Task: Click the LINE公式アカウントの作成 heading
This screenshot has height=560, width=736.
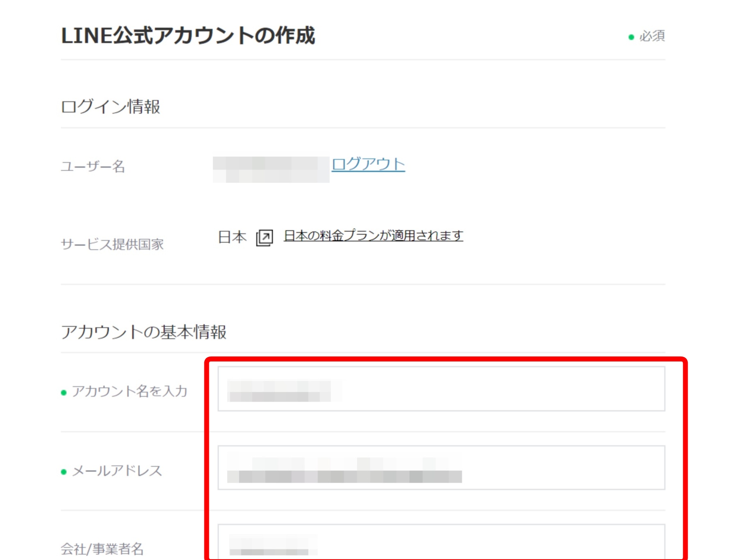Action: [188, 36]
